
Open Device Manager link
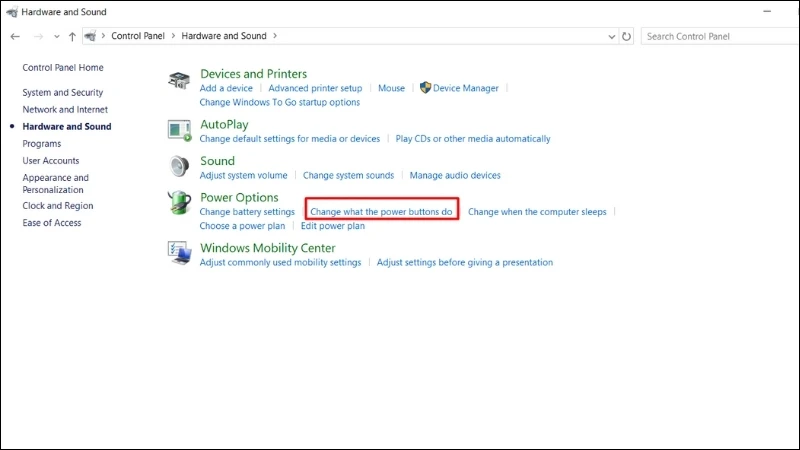466,88
